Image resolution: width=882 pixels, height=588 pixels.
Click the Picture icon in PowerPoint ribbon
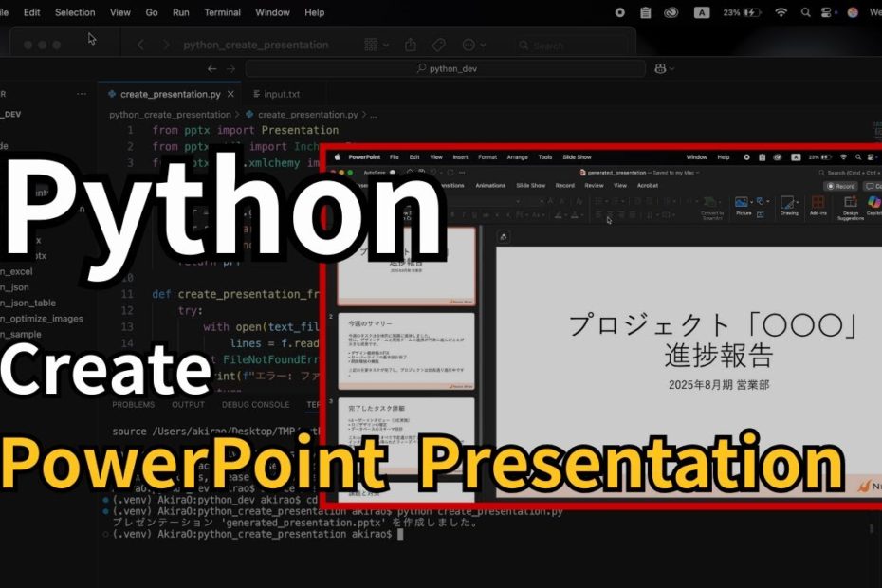pyautogui.click(x=742, y=203)
